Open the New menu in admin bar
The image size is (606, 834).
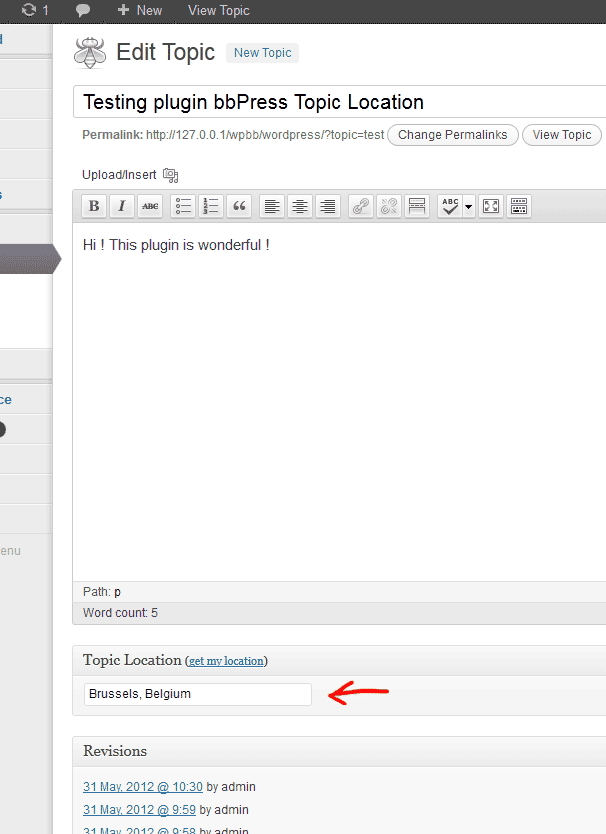click(x=140, y=11)
